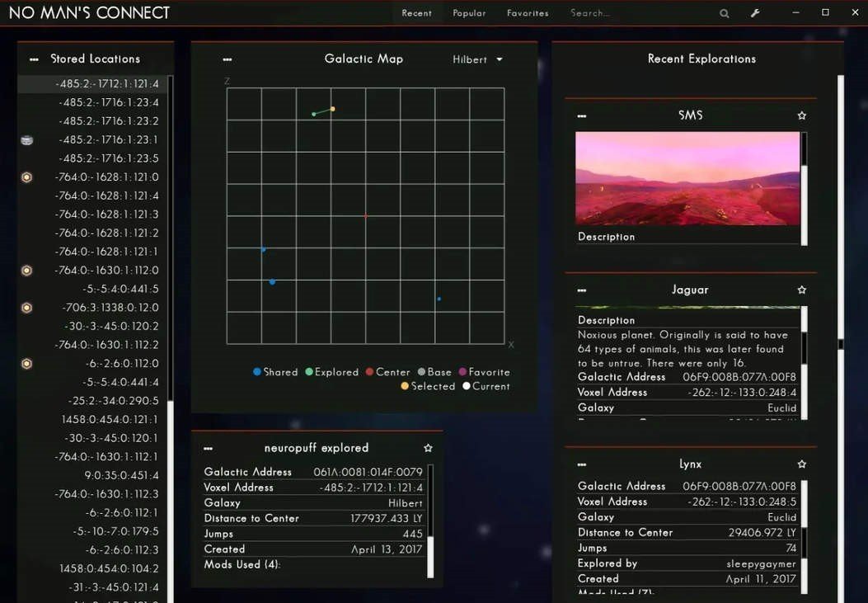Image resolution: width=868 pixels, height=603 pixels.
Task: Star the Jaguar exploration card
Action: [x=801, y=290]
